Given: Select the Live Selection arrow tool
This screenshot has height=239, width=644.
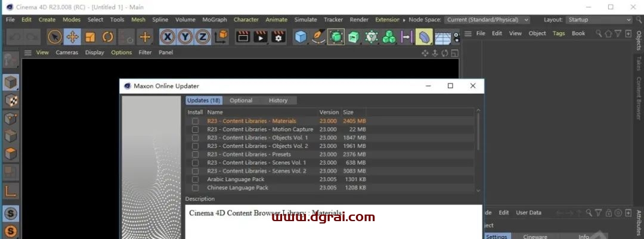Looking at the screenshot, I should (x=55, y=37).
